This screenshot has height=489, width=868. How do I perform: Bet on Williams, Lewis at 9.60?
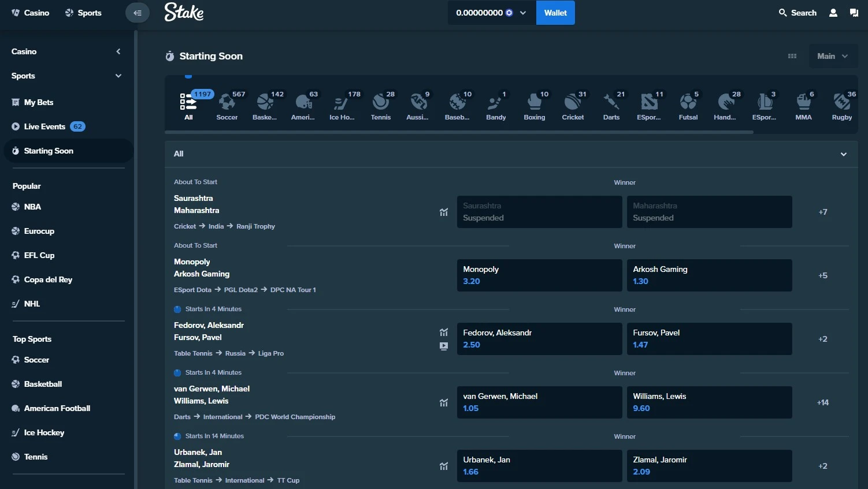click(709, 402)
